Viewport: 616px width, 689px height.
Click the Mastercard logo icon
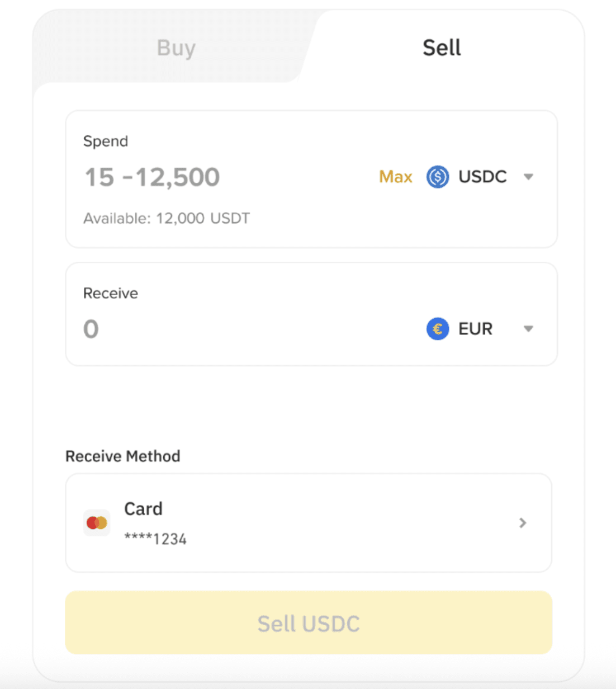97,523
